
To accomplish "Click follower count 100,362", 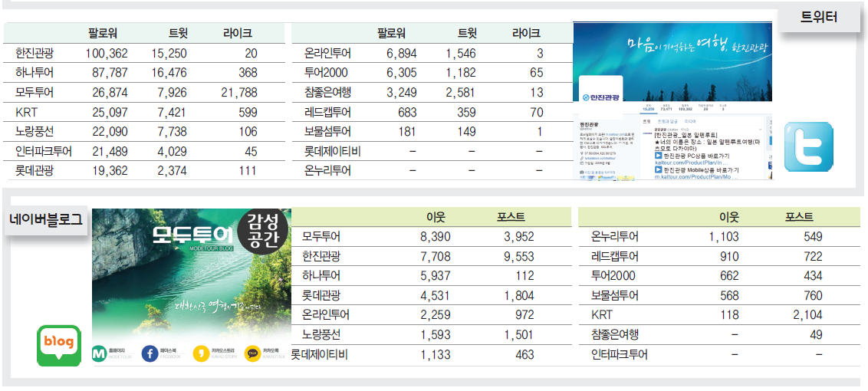I will coord(107,54).
